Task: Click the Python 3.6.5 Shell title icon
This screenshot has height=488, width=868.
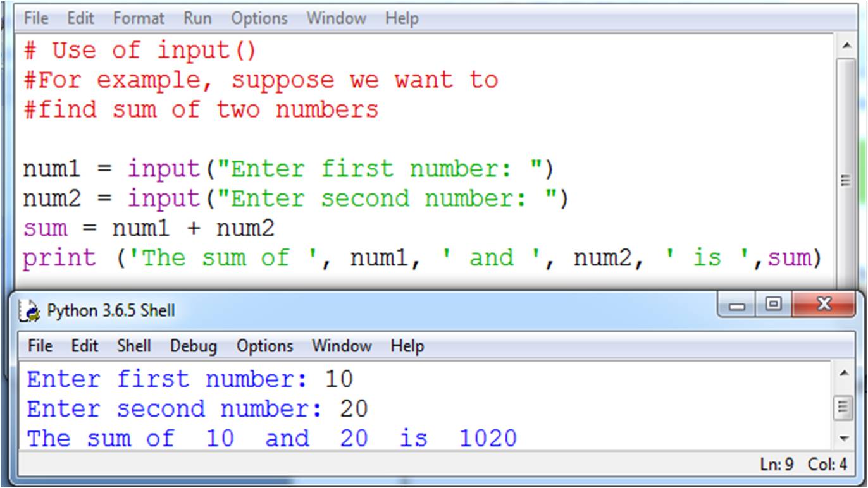Action: click(29, 310)
